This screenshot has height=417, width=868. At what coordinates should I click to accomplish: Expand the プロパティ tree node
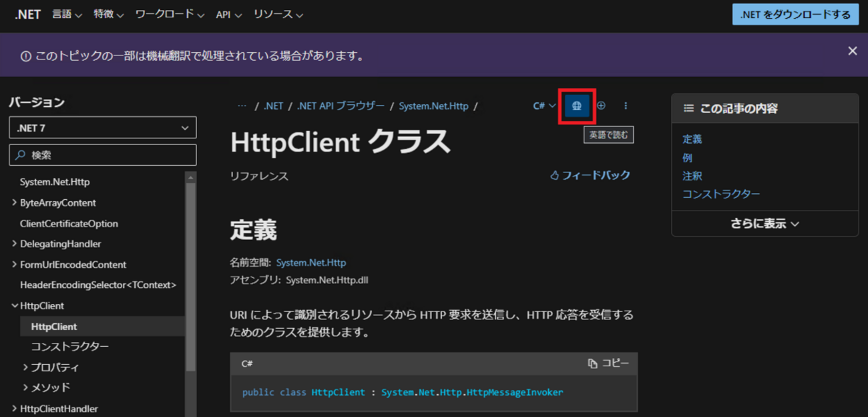[x=25, y=368]
